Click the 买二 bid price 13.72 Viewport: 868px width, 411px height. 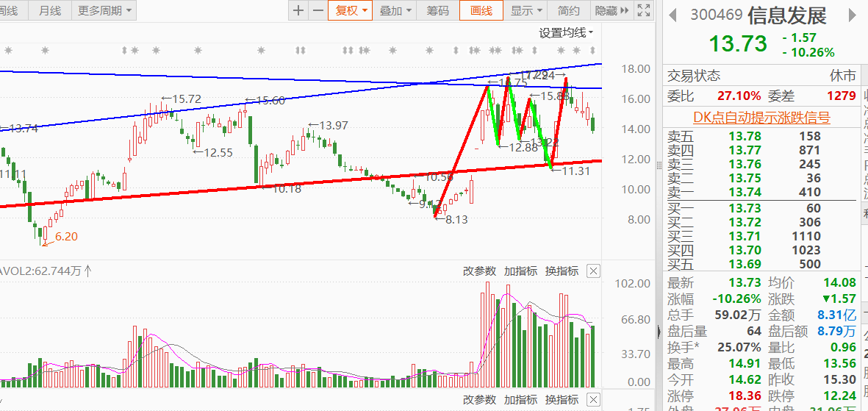(745, 222)
